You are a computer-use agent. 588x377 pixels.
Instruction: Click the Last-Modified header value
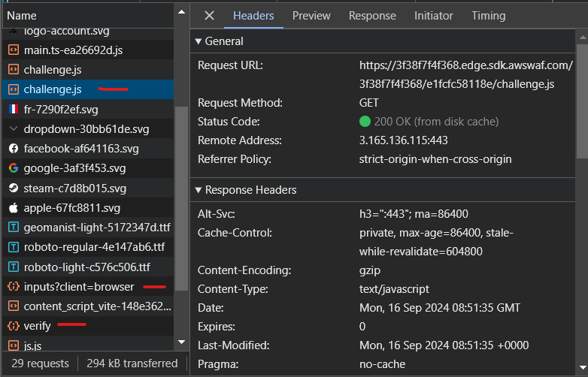pyautogui.click(x=444, y=345)
